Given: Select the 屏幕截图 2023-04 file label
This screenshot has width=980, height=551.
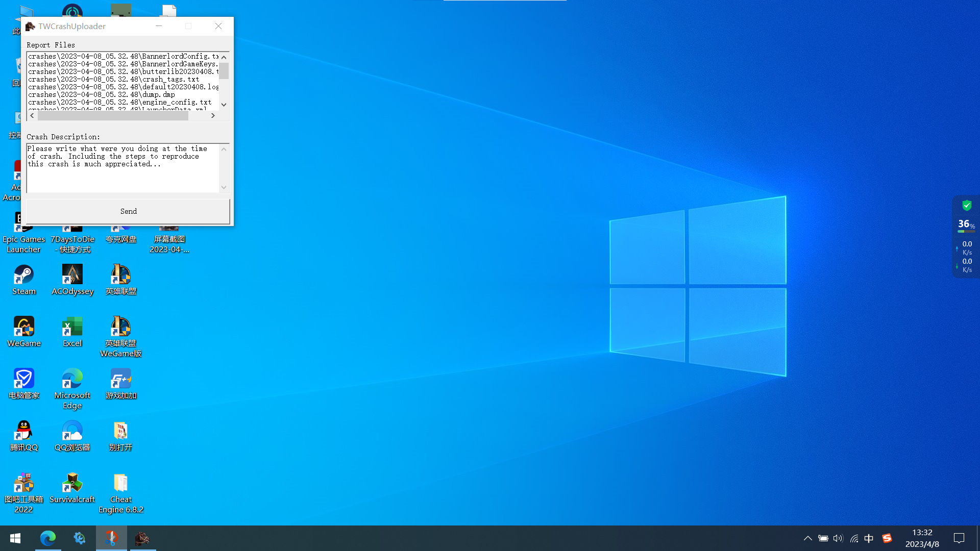Looking at the screenshot, I should click(169, 244).
